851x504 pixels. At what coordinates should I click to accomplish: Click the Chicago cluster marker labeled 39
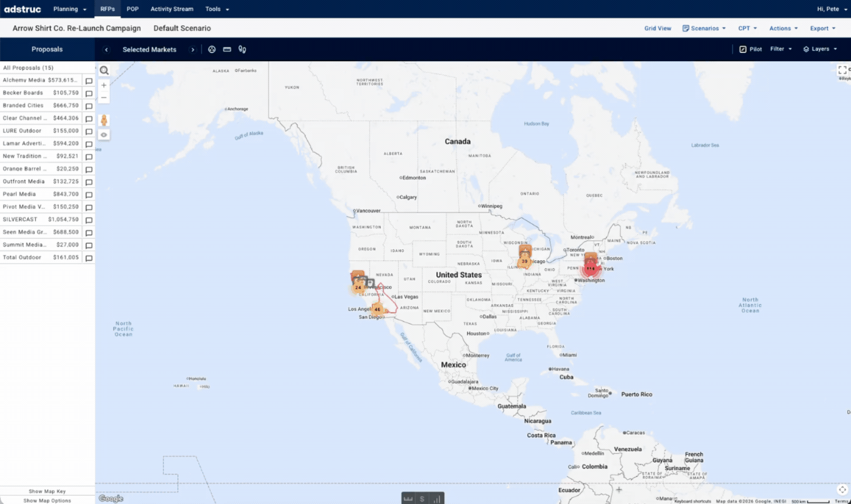click(525, 261)
